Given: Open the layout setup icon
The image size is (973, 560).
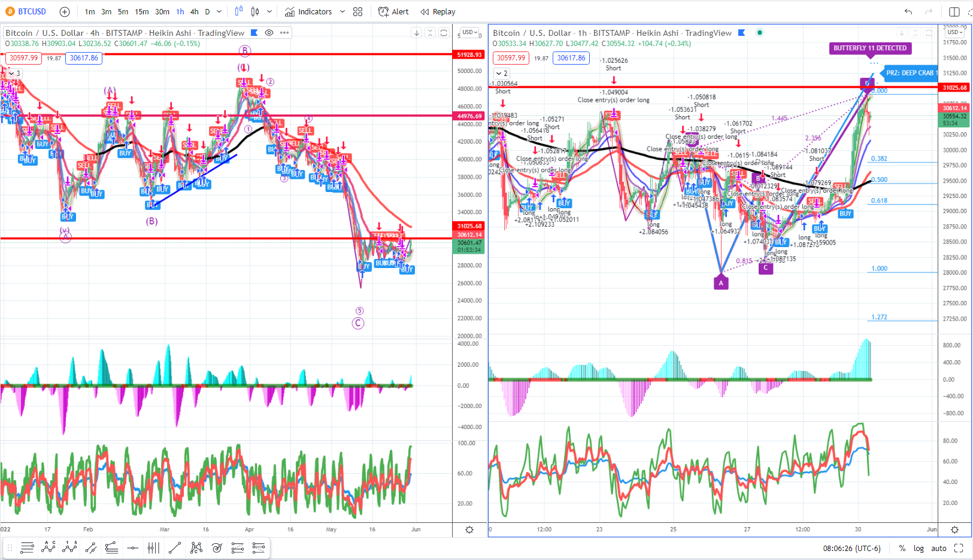Looking at the screenshot, I should [x=954, y=11].
